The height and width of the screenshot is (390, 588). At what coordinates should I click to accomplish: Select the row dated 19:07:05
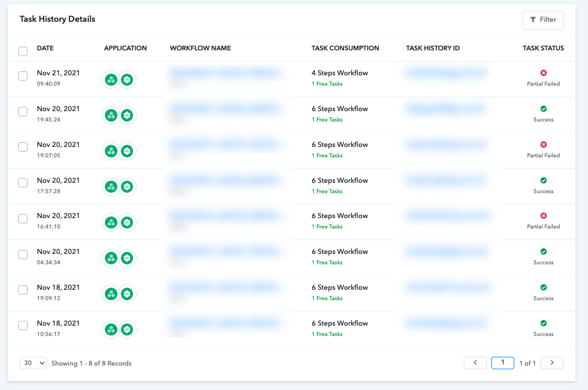click(23, 147)
